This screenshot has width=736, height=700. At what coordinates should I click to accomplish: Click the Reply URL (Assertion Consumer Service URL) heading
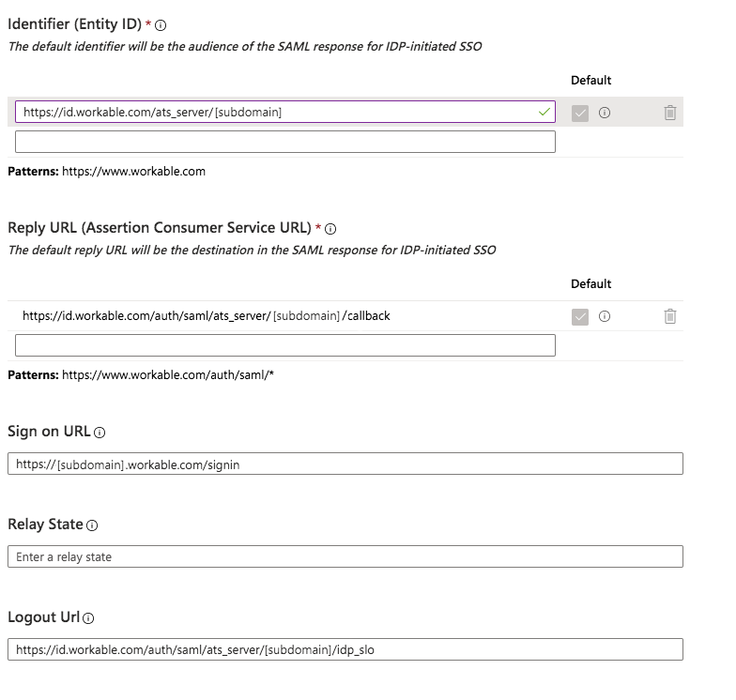(160, 227)
